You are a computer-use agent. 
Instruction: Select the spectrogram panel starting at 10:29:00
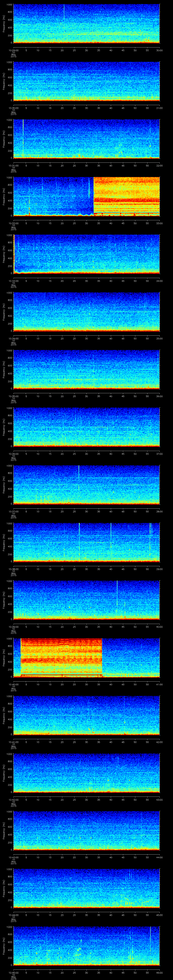[86, 24]
